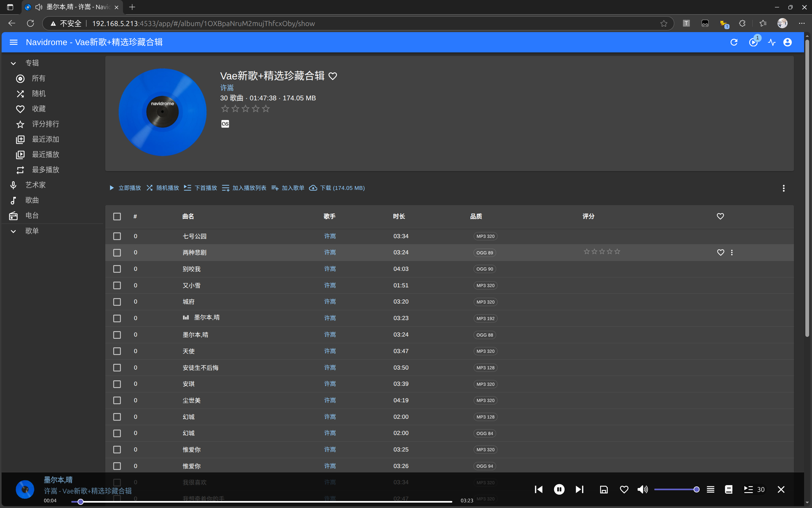This screenshot has width=812, height=508.
Task: Check the box for 两种悲剧
Action: 117,252
